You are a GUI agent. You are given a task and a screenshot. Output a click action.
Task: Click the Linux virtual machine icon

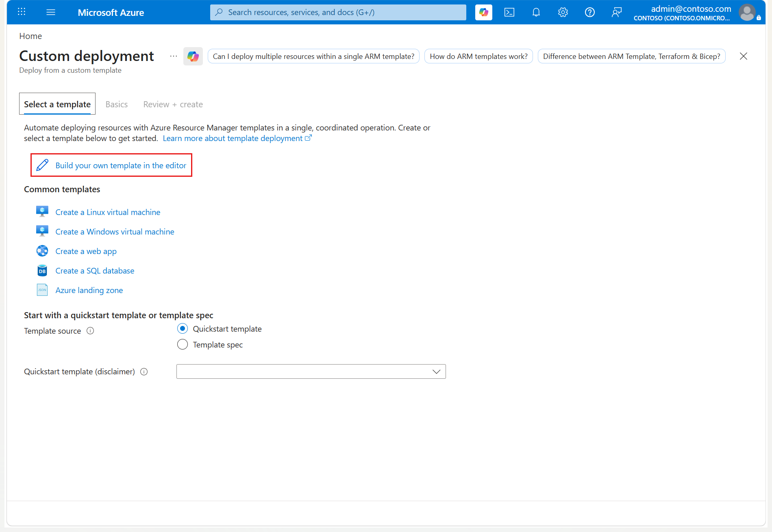(x=42, y=212)
